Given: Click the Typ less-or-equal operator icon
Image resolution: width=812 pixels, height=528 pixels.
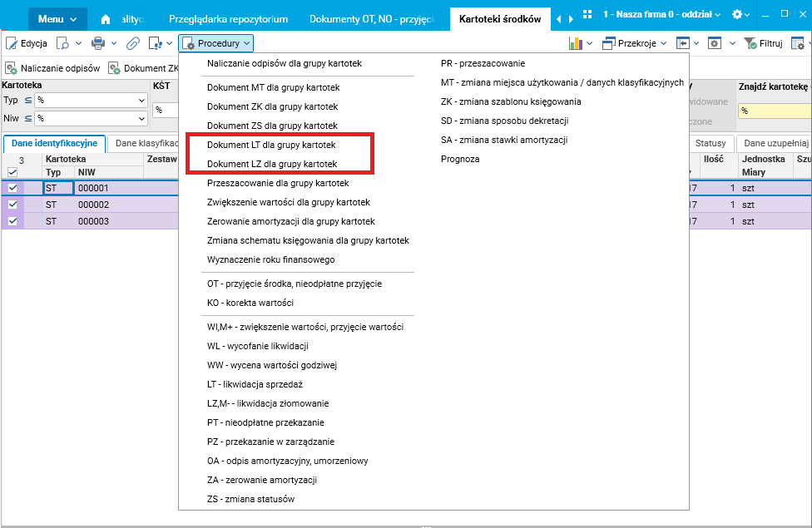Looking at the screenshot, I should click(28, 100).
